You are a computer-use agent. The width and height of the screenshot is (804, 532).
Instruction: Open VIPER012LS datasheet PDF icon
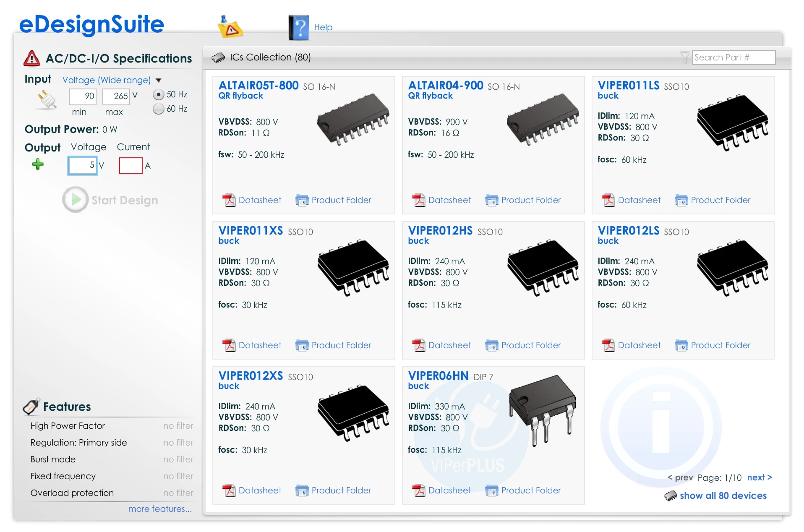point(608,345)
